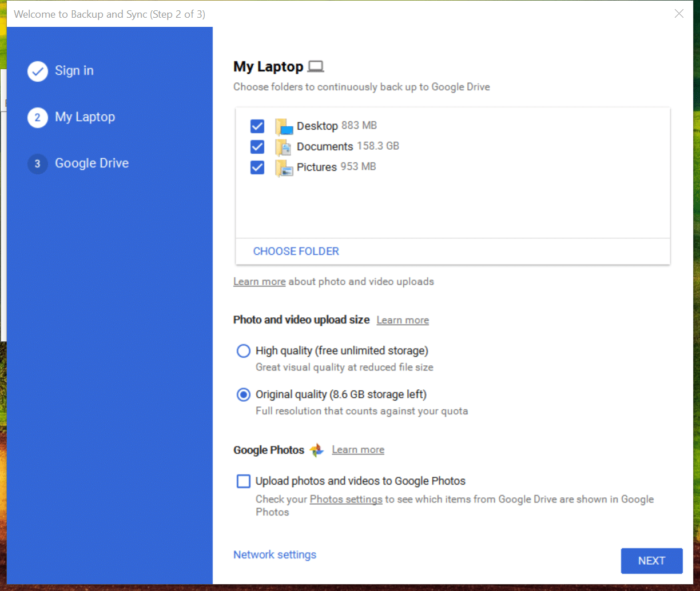
Task: Click the Sign in checkmark step icon
Action: tap(38, 71)
